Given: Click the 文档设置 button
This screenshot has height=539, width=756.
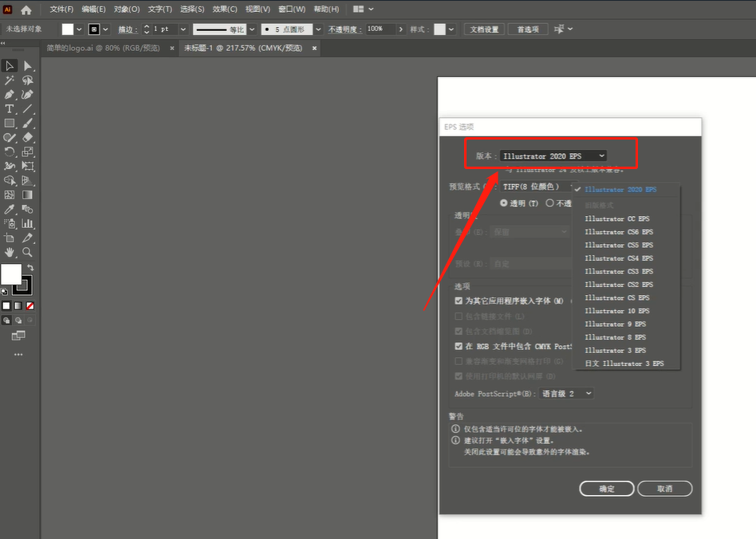Looking at the screenshot, I should tap(485, 30).
